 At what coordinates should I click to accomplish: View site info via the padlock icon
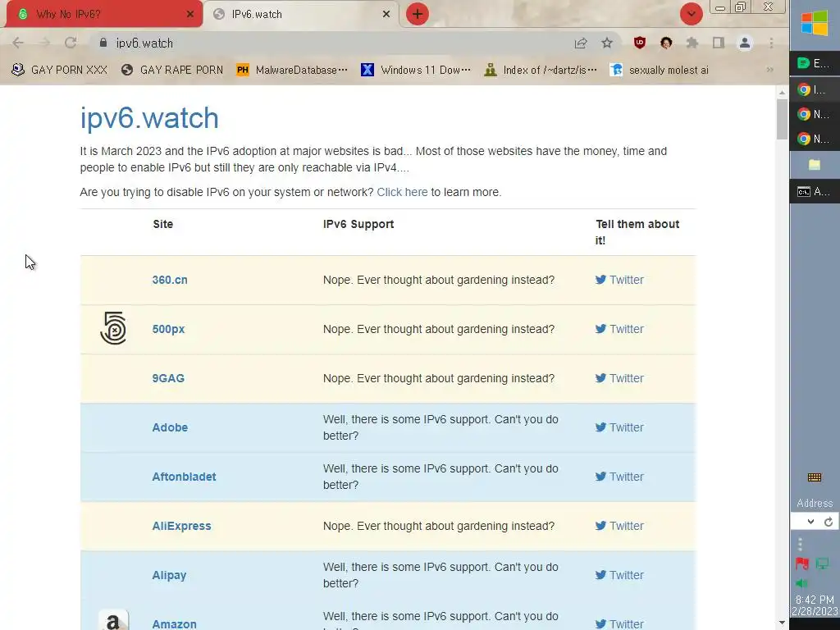click(103, 43)
